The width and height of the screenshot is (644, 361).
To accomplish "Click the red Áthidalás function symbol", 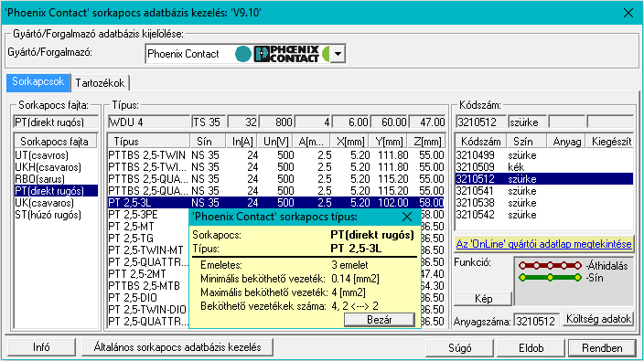I will pos(550,266).
